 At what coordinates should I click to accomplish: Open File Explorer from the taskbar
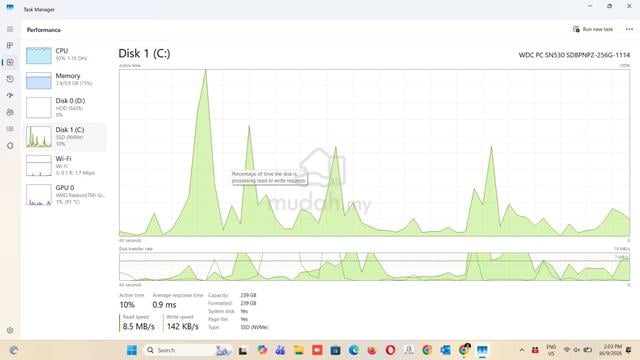(x=299, y=350)
